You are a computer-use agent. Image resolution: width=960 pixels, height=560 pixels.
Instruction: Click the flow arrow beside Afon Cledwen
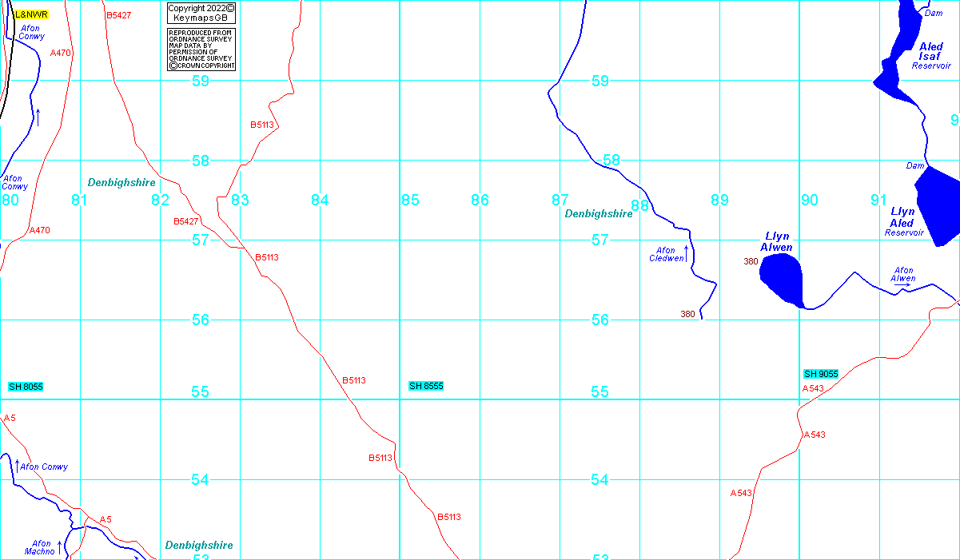tap(686, 252)
